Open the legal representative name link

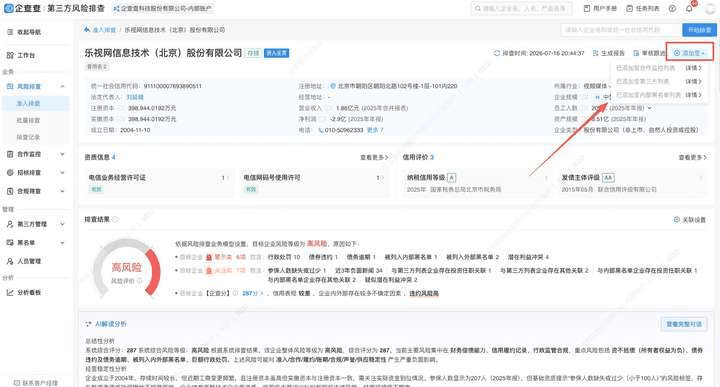click(x=135, y=97)
